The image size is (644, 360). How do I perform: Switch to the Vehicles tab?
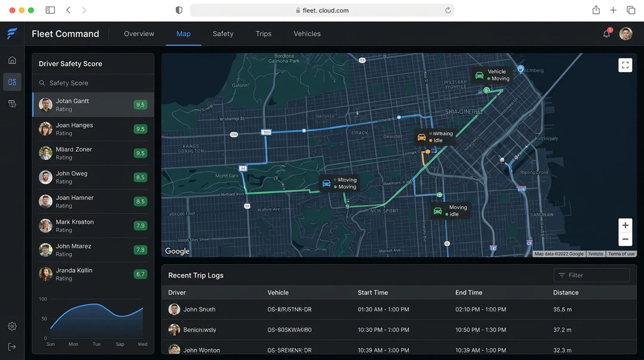tap(307, 34)
